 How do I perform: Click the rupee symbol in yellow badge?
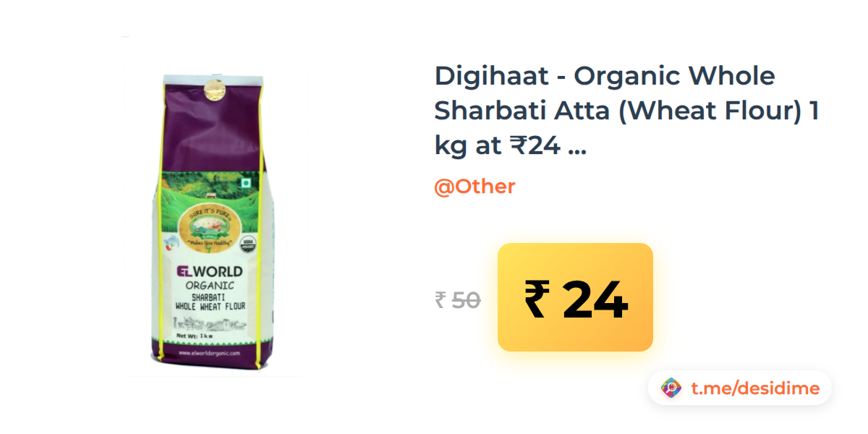point(536,299)
